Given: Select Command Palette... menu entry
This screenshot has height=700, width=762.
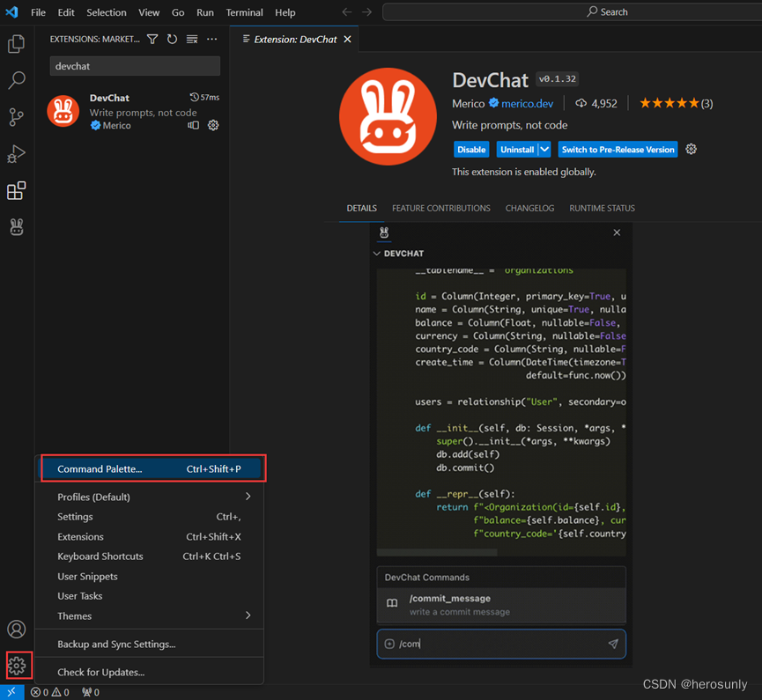Looking at the screenshot, I should coord(152,468).
